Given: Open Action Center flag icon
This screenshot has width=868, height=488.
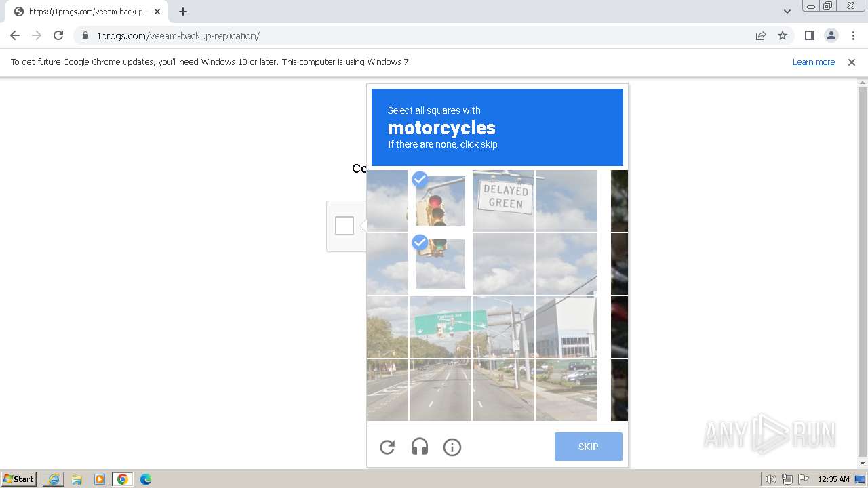Looking at the screenshot, I should click(804, 479).
